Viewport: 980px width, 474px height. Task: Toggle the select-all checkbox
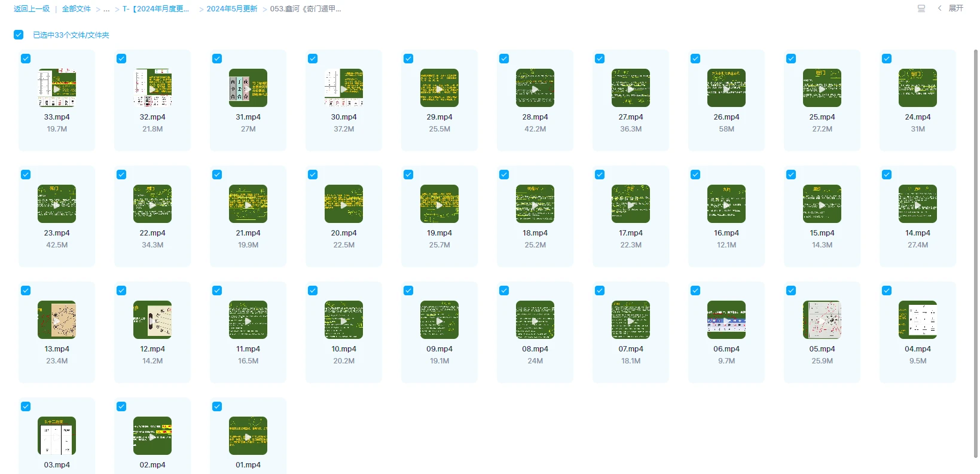pyautogui.click(x=19, y=35)
